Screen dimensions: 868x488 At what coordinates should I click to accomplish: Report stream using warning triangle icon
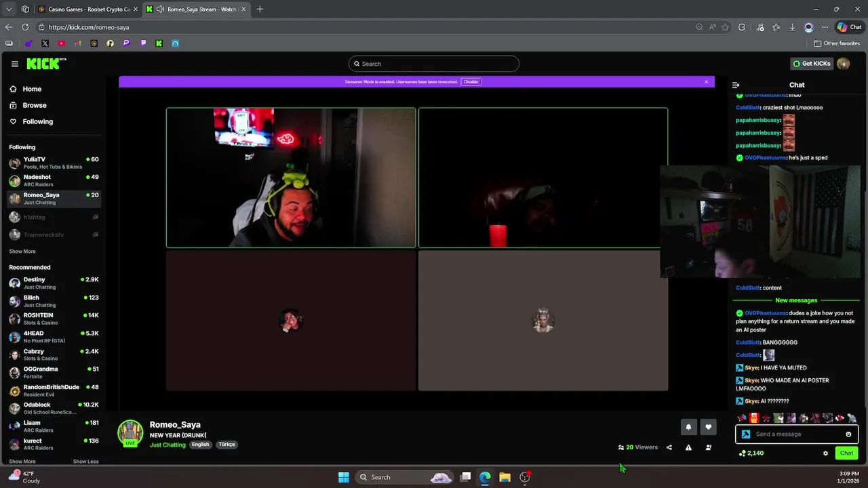click(x=688, y=447)
